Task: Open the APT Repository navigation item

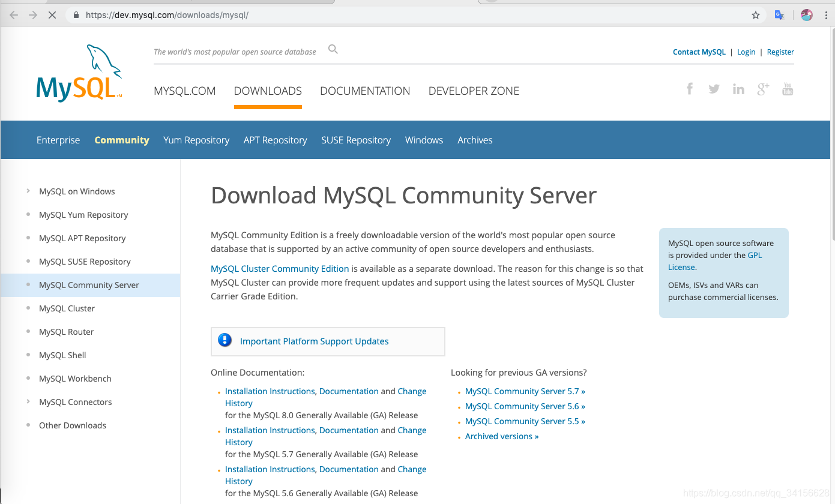Action: [x=276, y=140]
